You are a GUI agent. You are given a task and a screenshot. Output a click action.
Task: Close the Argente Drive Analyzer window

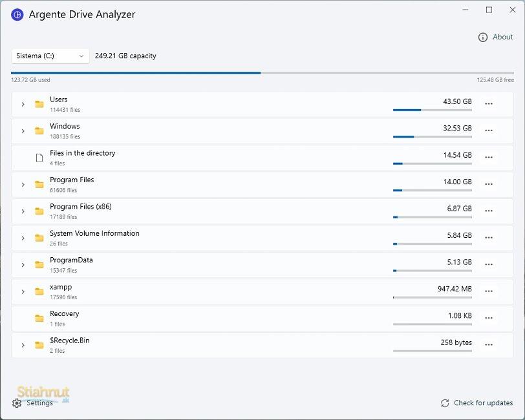point(512,10)
